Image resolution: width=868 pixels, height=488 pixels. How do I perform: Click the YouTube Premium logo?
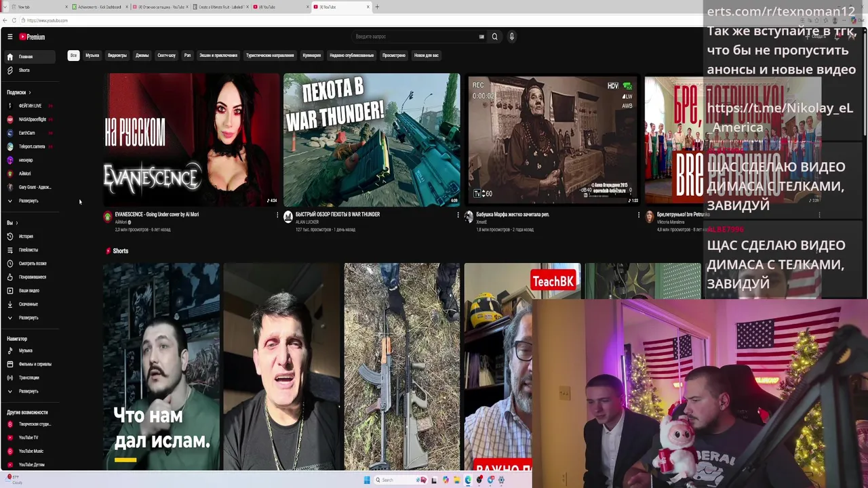click(32, 37)
